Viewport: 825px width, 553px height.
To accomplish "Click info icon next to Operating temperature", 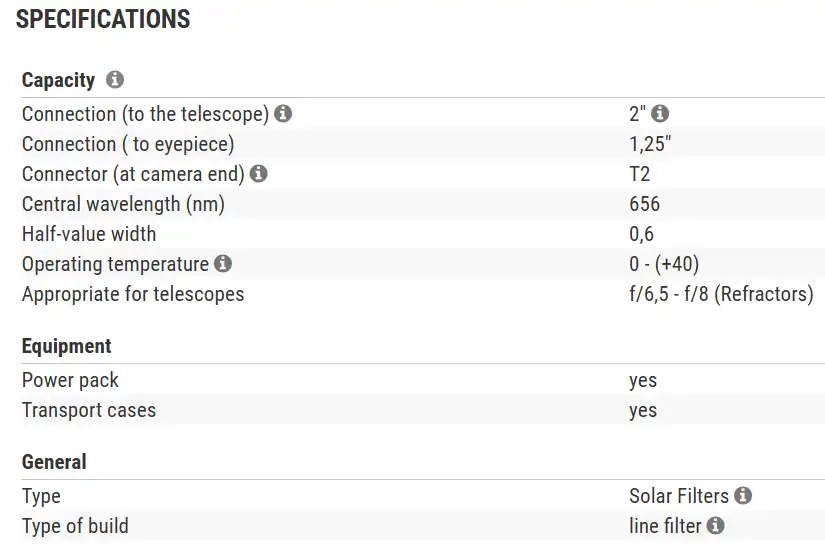I will [223, 264].
